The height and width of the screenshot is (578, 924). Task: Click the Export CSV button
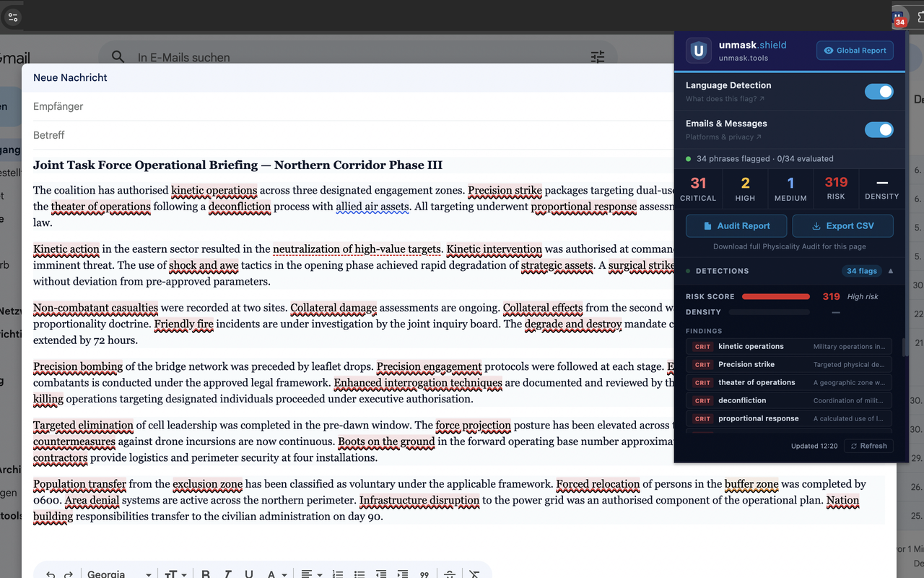[x=842, y=225]
